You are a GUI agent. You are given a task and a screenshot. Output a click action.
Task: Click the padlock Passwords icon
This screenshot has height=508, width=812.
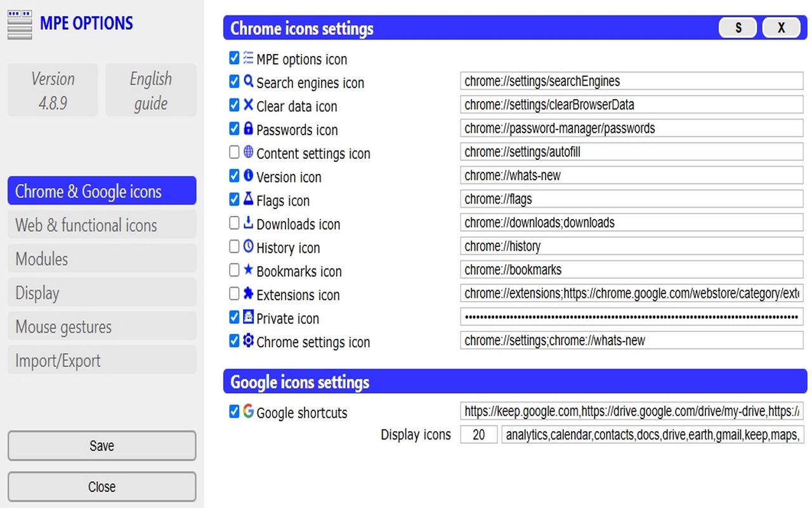point(248,128)
